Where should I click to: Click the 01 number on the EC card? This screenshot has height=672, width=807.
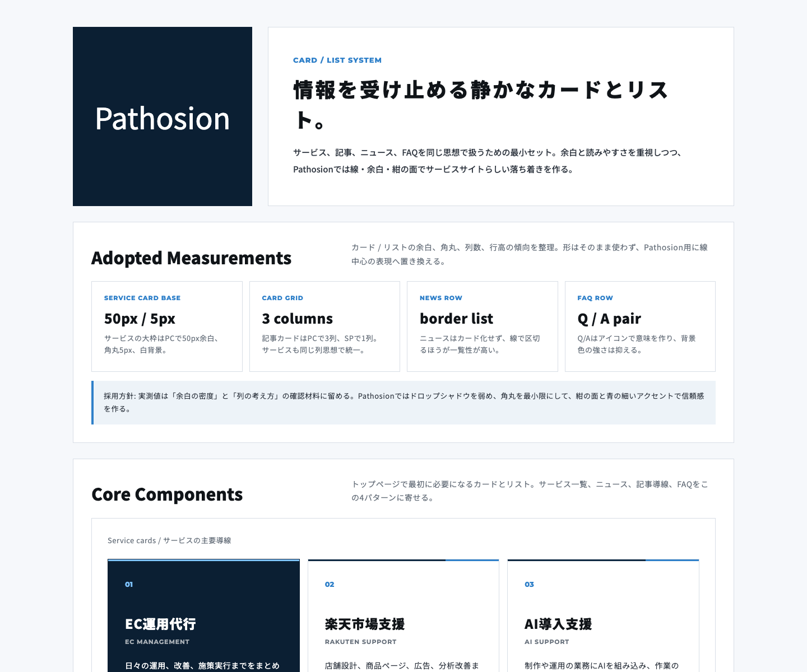click(129, 584)
